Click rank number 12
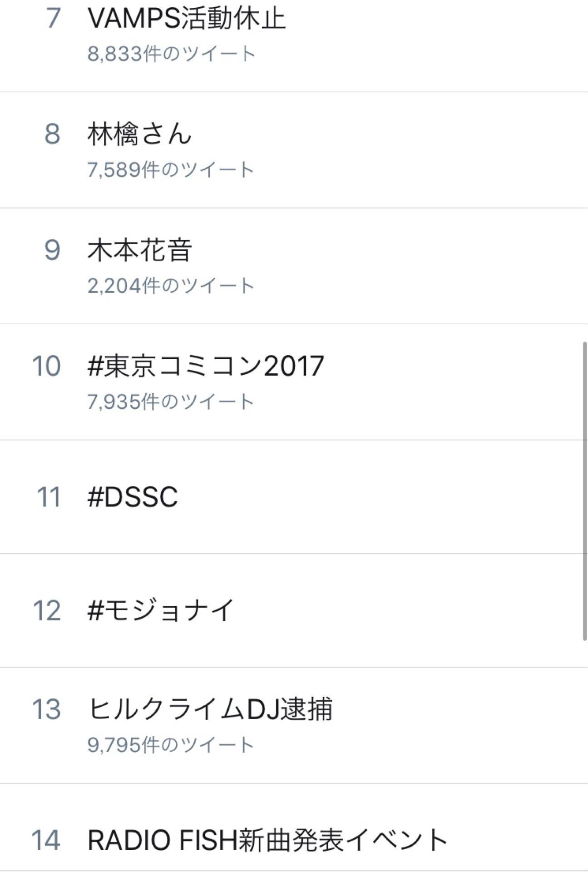 [x=47, y=610]
